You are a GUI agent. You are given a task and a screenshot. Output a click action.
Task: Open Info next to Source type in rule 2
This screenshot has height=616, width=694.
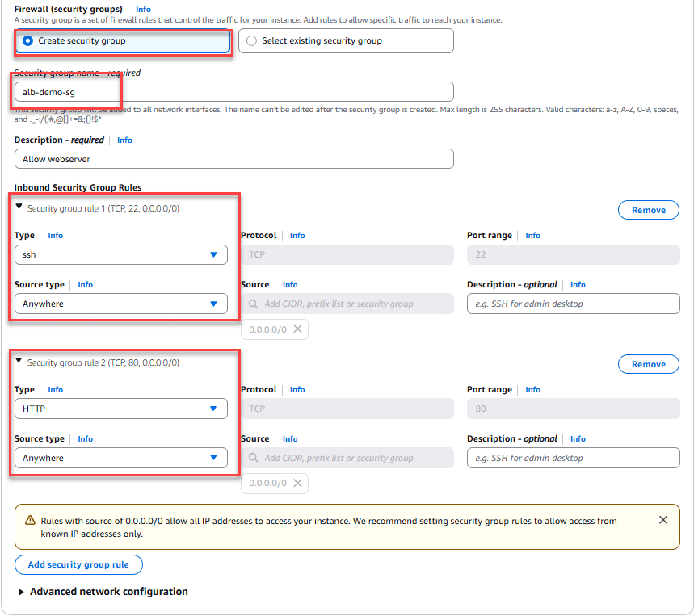point(85,438)
